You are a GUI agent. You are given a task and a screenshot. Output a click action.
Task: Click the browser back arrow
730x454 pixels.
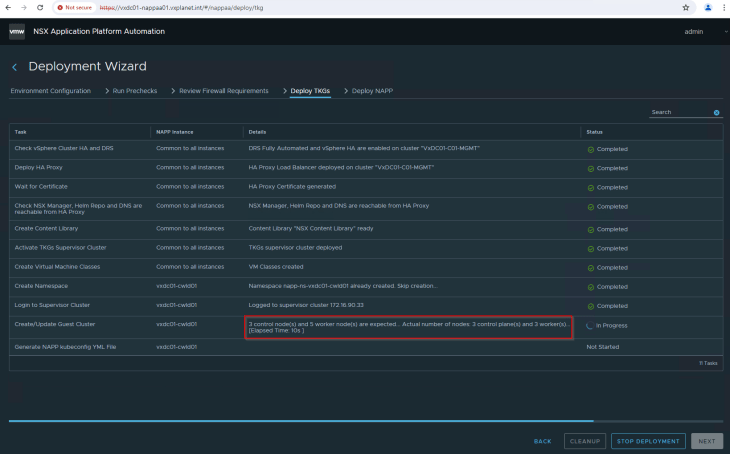click(x=8, y=7)
